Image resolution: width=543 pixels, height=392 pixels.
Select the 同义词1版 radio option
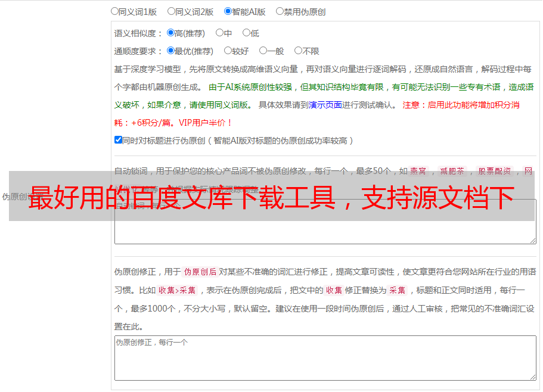pyautogui.click(x=114, y=11)
